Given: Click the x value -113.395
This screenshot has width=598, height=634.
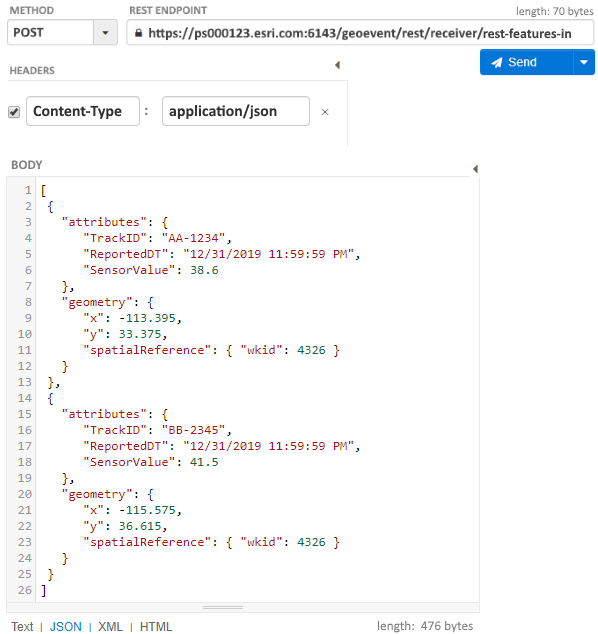Looking at the screenshot, I should [148, 318].
